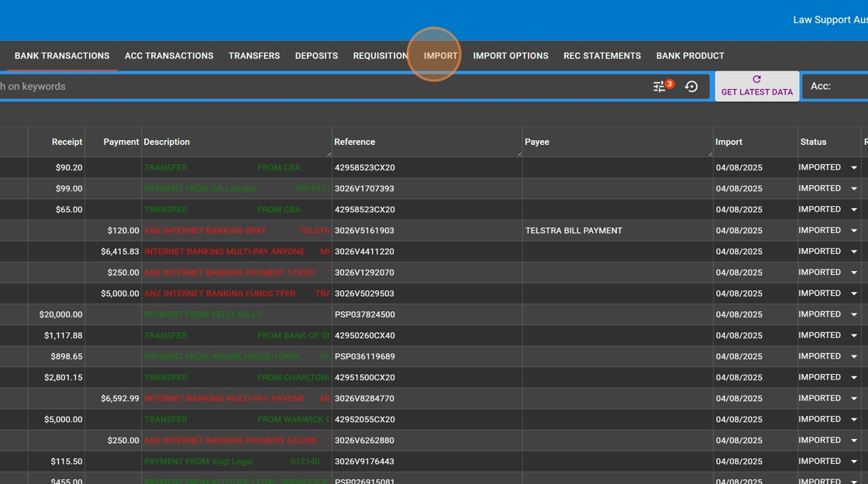Click PAYMENT FROM KELLY MILLS description
This screenshot has height=484, width=868.
(x=203, y=314)
